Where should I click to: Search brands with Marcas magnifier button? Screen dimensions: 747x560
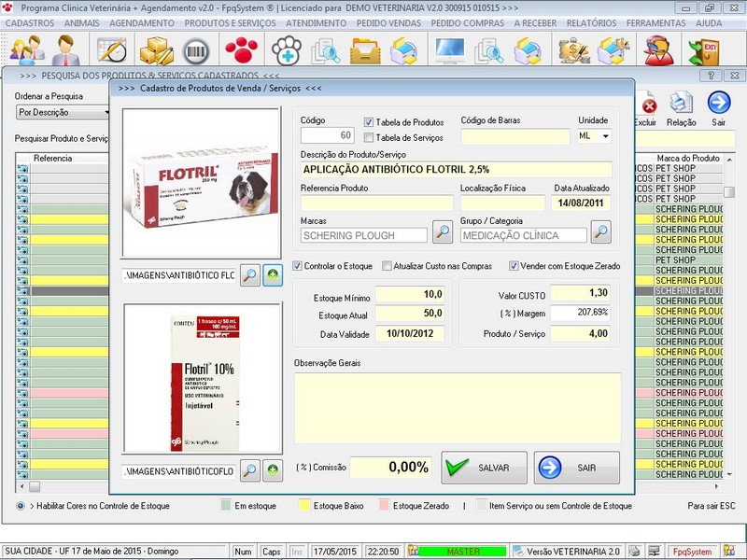click(442, 231)
